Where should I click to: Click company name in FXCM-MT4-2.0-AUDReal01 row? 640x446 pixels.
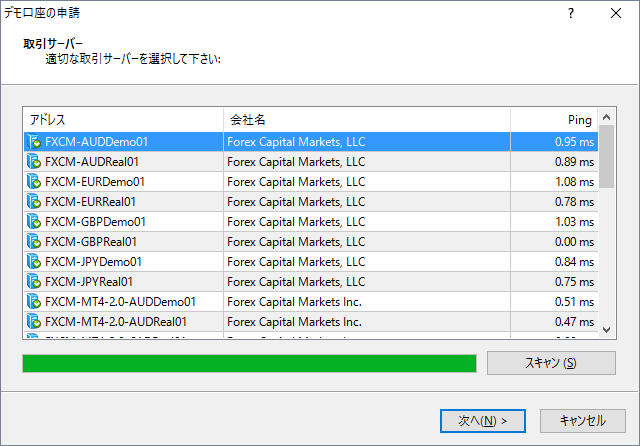click(x=294, y=322)
